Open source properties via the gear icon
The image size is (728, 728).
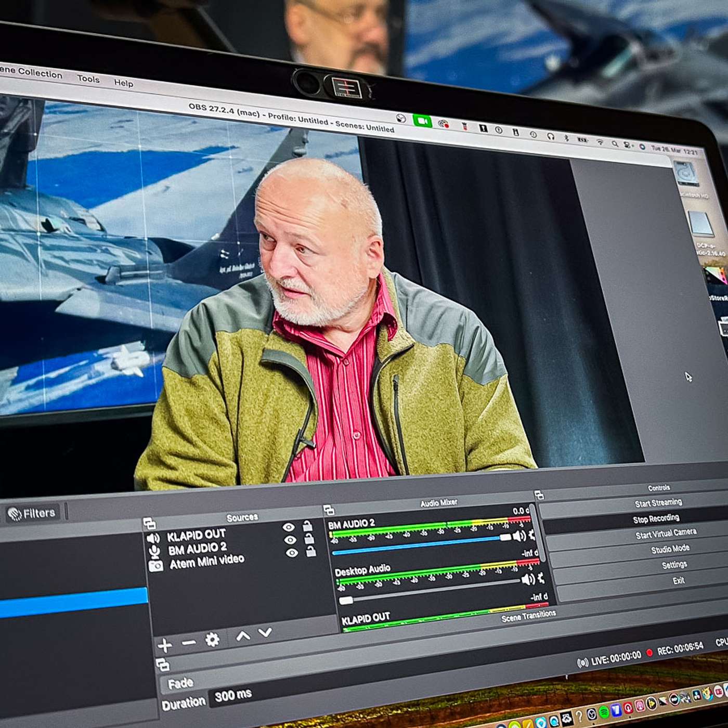[212, 639]
